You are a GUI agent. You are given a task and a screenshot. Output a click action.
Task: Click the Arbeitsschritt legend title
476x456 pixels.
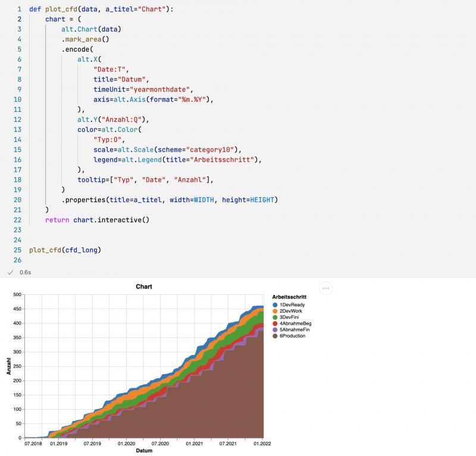click(289, 297)
